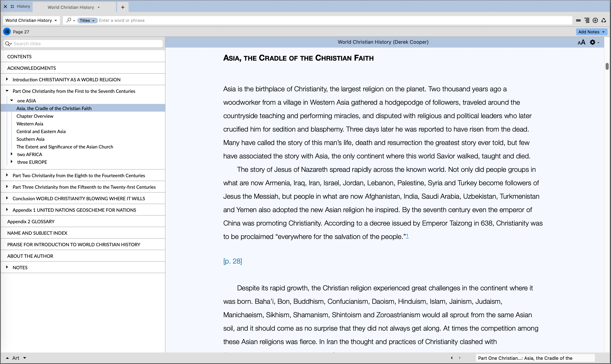611x364 pixels.
Task: Follow the [p. 28] page link
Action: (232, 261)
